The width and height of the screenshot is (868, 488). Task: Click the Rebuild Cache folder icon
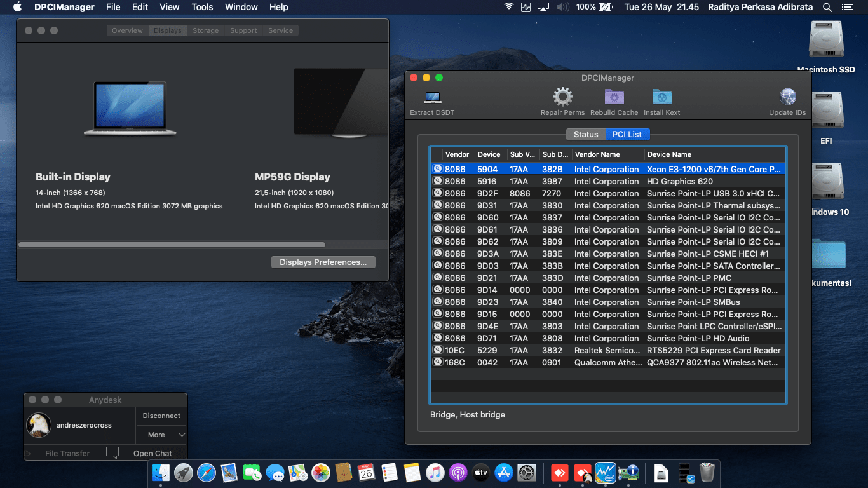tap(614, 97)
